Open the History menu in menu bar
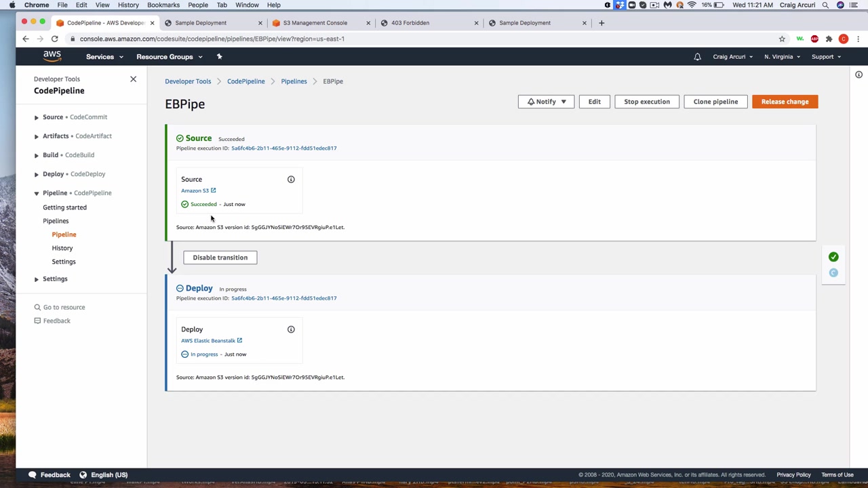868x488 pixels. click(x=128, y=5)
